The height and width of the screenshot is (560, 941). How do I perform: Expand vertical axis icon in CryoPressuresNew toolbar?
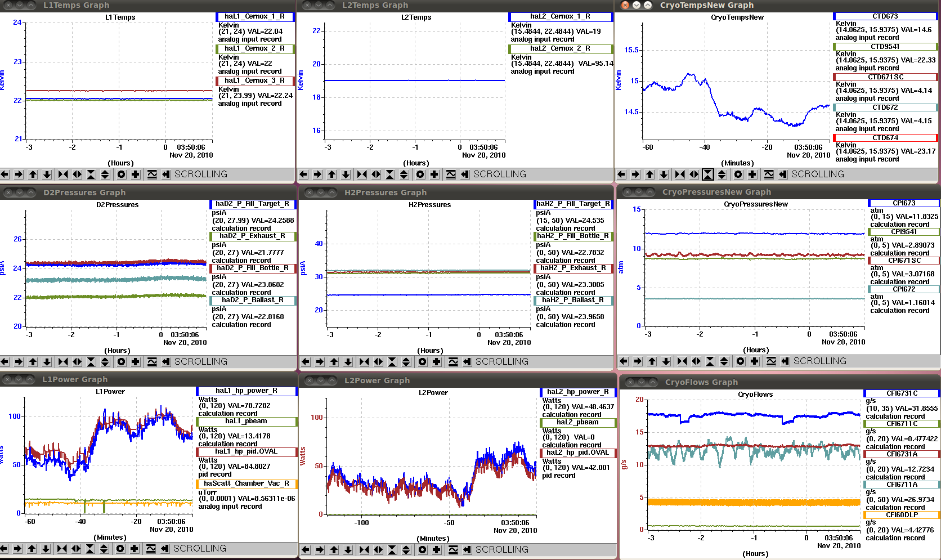[724, 361]
